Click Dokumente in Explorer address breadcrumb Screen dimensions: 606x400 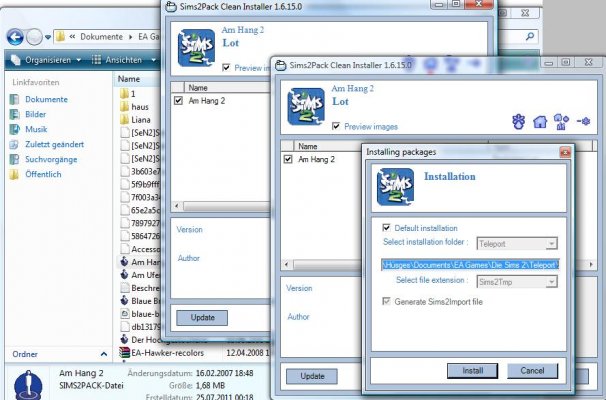coord(101,37)
